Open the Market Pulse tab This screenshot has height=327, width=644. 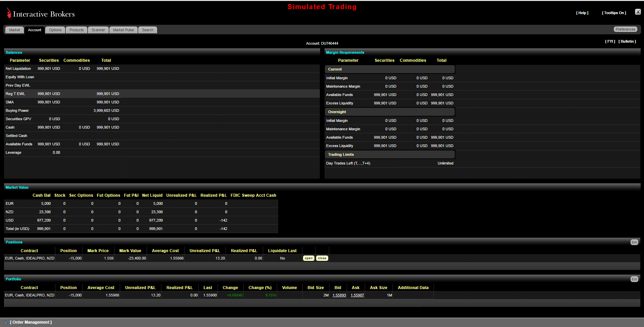click(x=123, y=30)
